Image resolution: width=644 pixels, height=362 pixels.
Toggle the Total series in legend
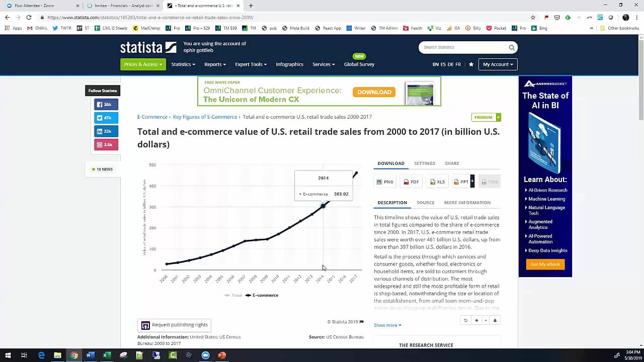coord(233,295)
